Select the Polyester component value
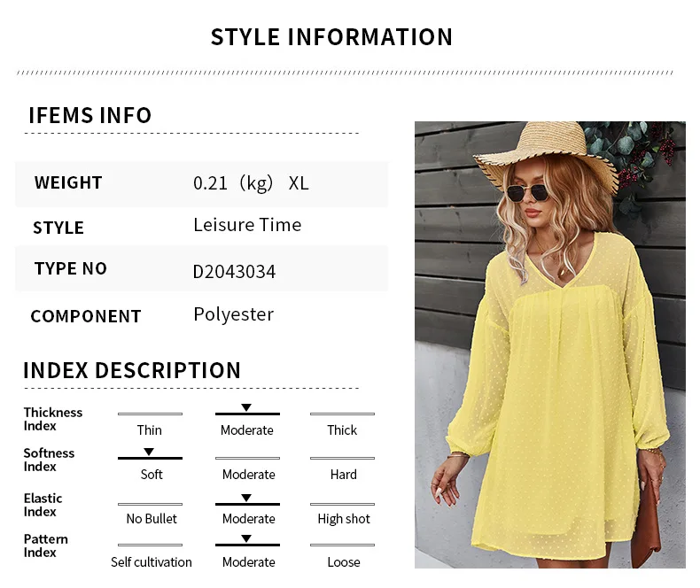The image size is (700, 588). click(x=234, y=315)
